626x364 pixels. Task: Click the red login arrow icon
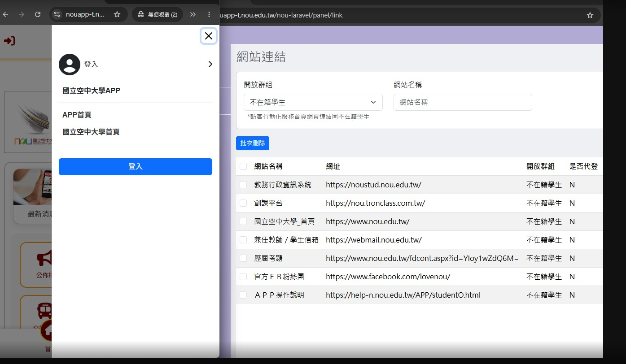(9, 41)
